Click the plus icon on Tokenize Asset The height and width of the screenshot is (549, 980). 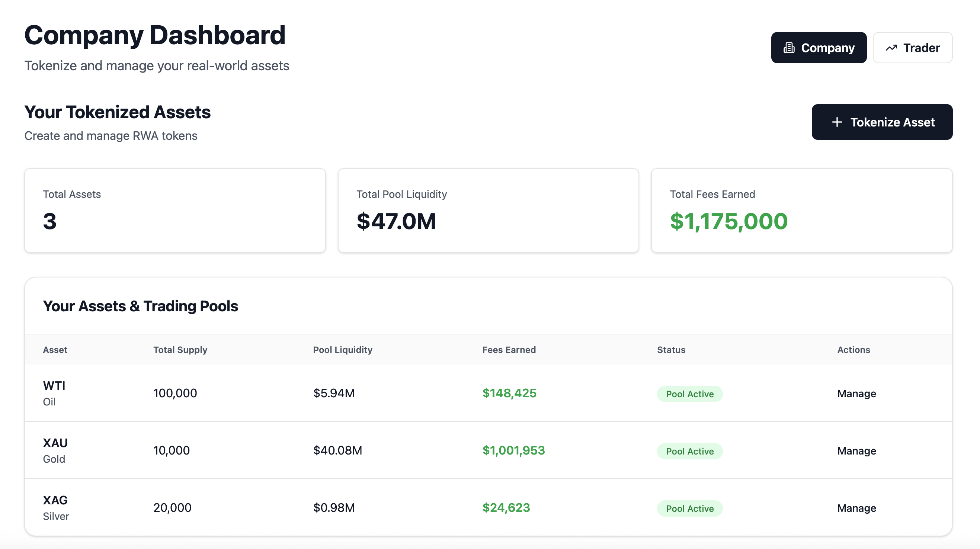837,122
